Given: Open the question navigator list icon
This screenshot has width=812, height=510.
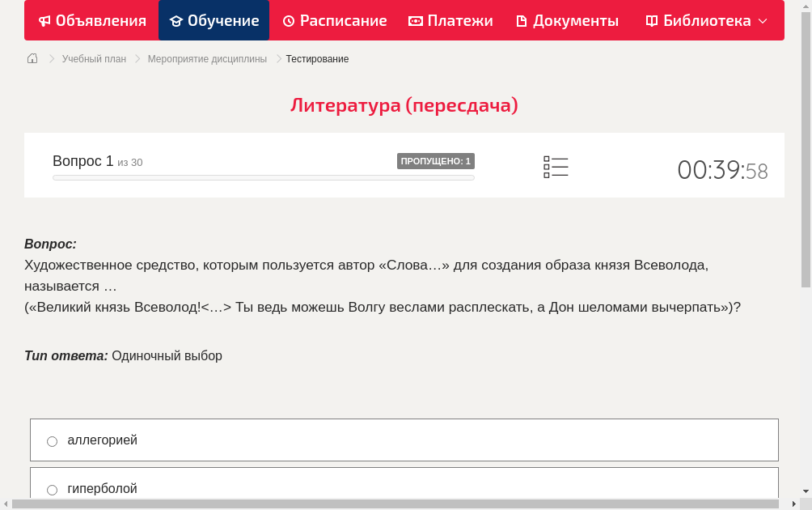Looking at the screenshot, I should (x=556, y=167).
